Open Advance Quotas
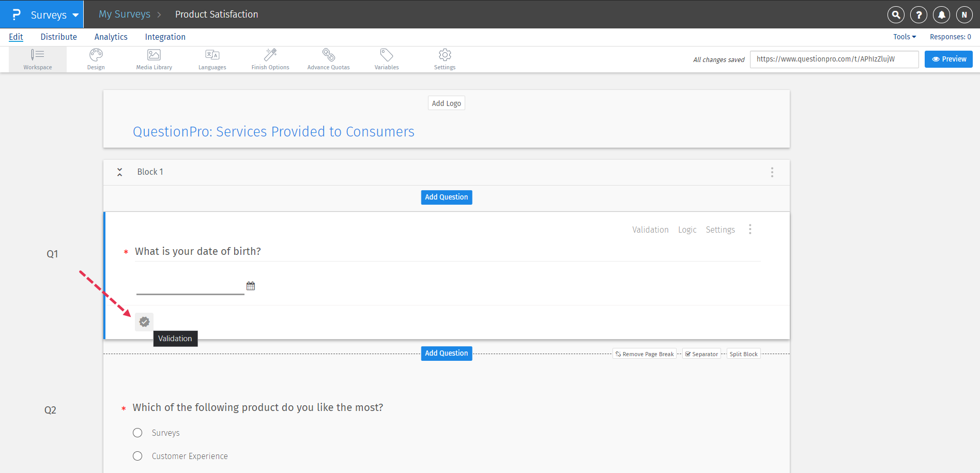Viewport: 980px width, 473px height. tap(328, 58)
